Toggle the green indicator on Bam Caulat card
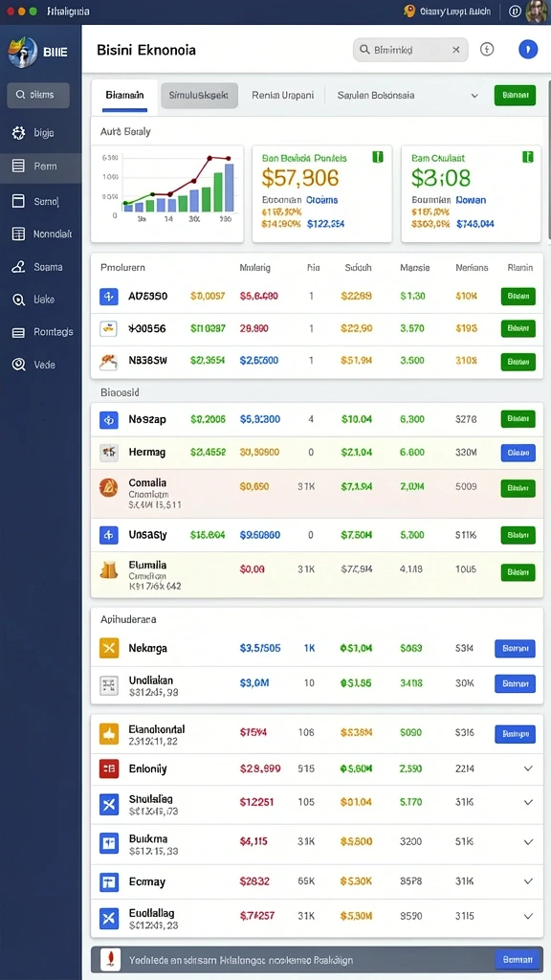The image size is (551, 980). point(528,157)
